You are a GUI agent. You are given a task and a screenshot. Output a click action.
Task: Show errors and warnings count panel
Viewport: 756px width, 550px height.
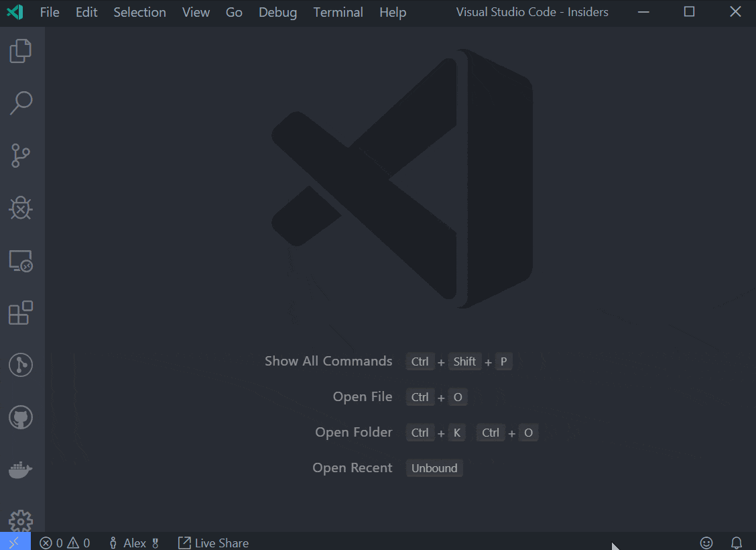click(x=64, y=543)
